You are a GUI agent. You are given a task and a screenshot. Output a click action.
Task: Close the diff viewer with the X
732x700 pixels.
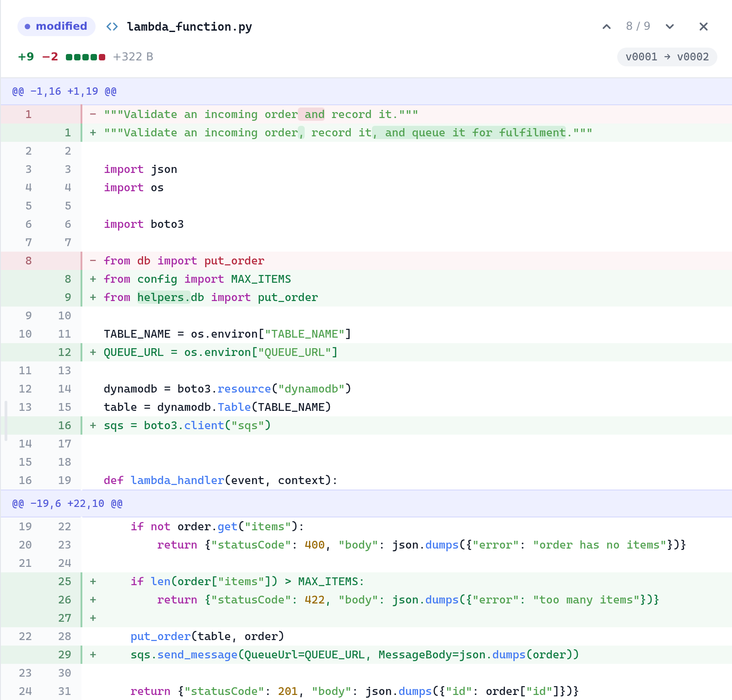point(704,27)
